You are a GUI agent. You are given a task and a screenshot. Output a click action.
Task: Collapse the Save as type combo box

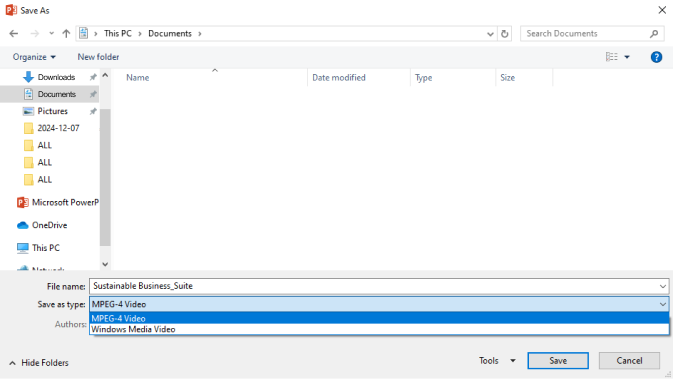(663, 304)
